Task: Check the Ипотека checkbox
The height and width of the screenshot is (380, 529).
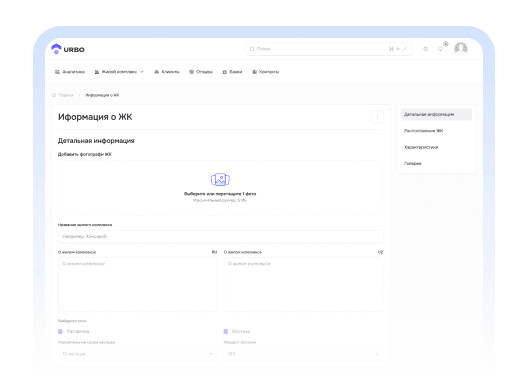Action: 226,331
